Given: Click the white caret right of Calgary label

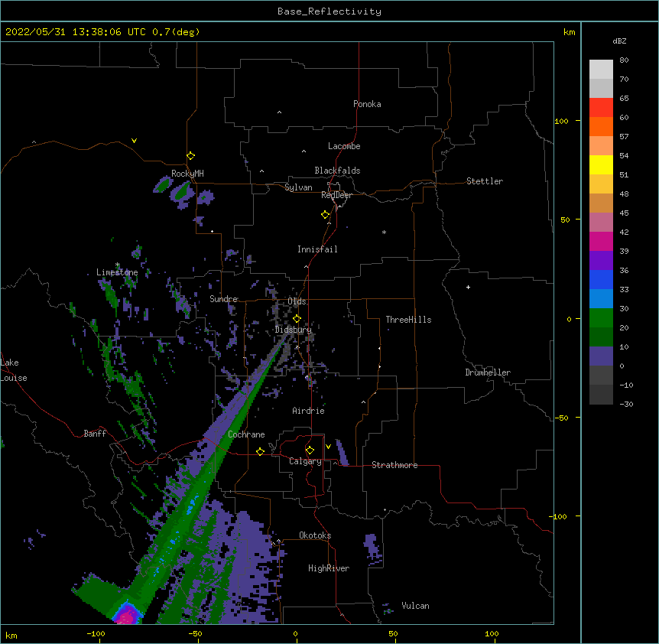Looking at the screenshot, I should click(335, 463).
